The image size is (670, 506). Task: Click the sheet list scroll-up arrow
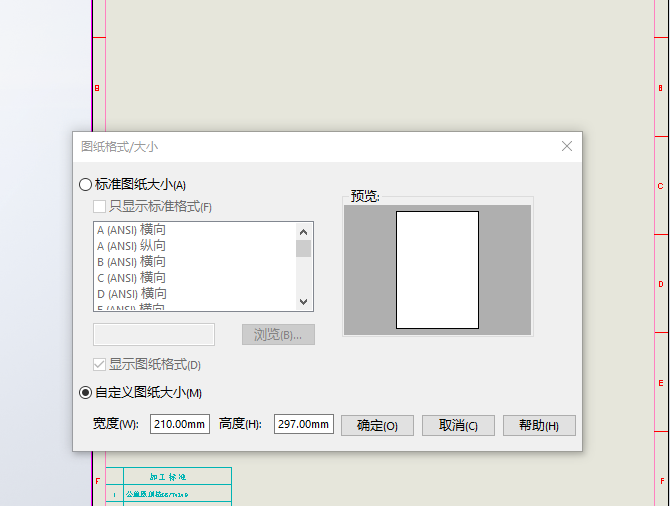(x=304, y=230)
